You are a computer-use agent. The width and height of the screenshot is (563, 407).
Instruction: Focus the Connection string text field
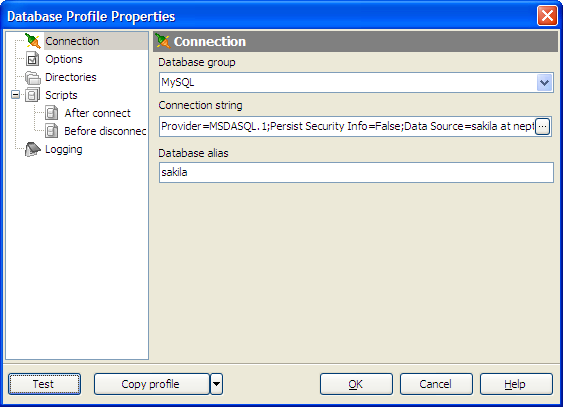point(347,126)
